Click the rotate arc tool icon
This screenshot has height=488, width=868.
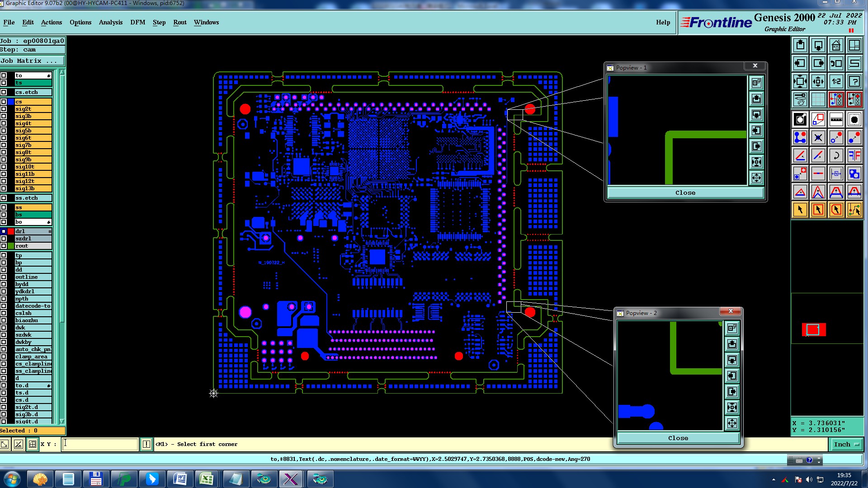(x=836, y=156)
